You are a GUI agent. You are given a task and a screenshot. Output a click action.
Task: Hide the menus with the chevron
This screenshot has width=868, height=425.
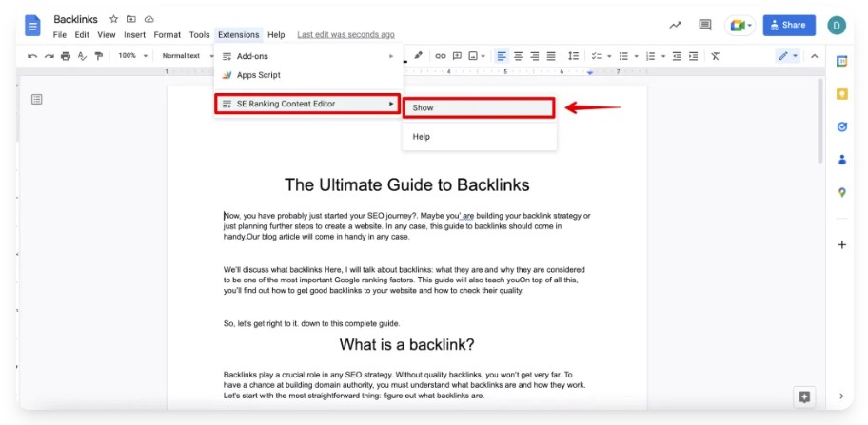(x=815, y=56)
